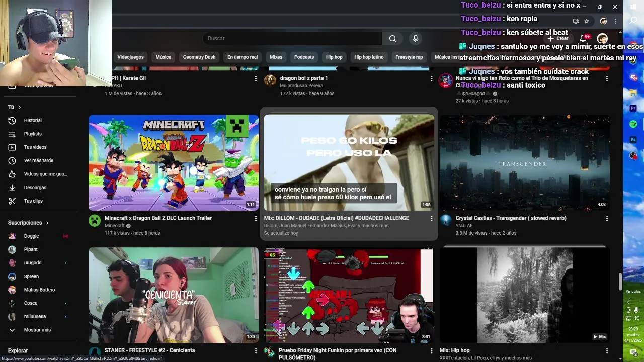Expand the Suscripciones section chevron

click(x=47, y=223)
